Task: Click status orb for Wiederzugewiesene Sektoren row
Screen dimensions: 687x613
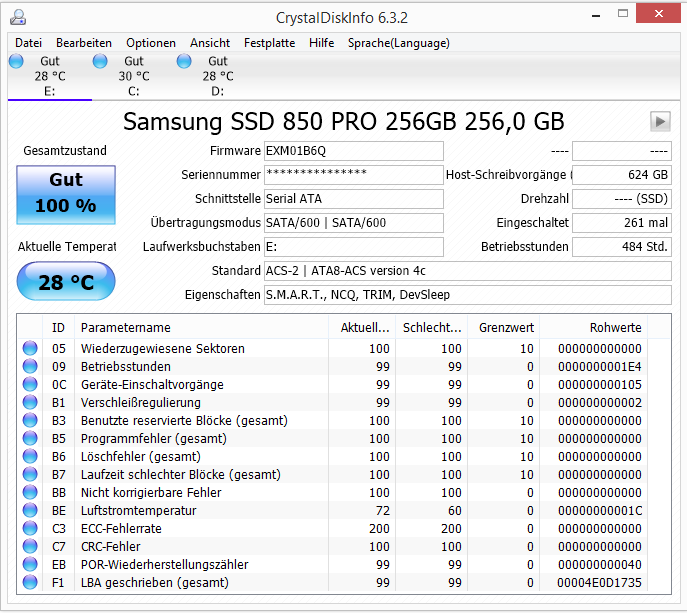Action: pos(30,348)
